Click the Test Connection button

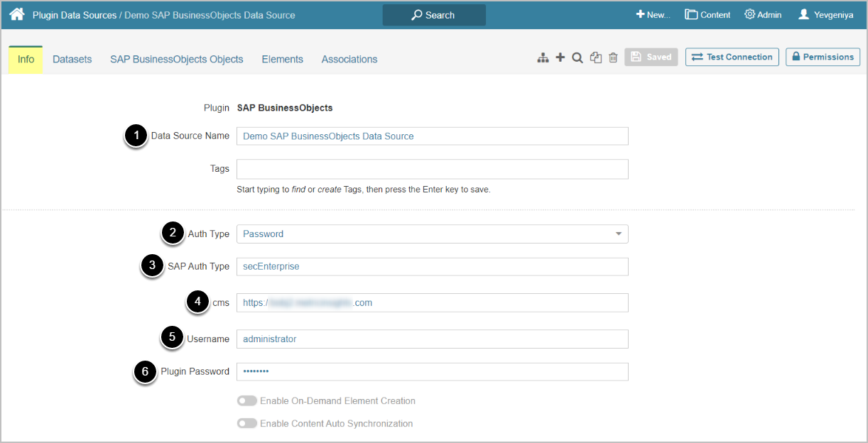[732, 57]
